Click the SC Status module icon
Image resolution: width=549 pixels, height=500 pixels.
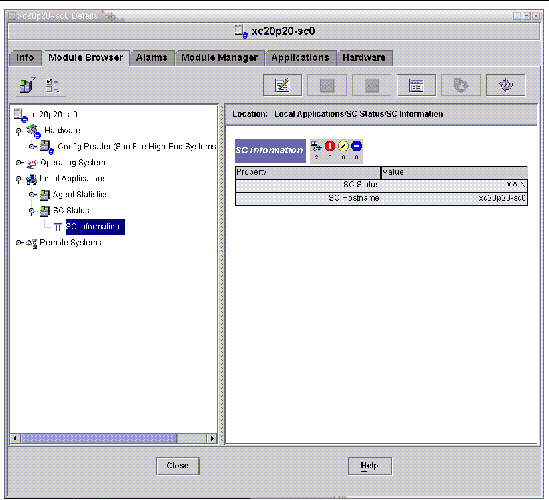44,211
